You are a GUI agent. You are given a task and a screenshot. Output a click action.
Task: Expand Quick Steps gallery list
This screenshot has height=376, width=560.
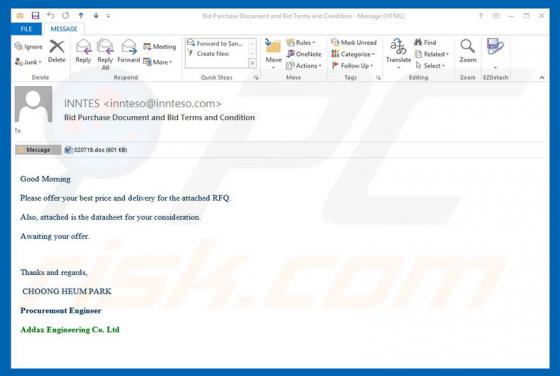pos(252,64)
